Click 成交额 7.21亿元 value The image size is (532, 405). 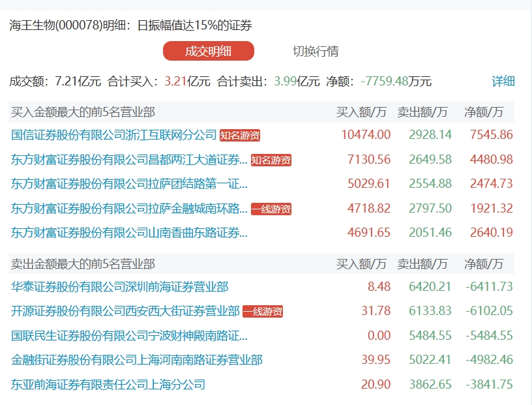click(x=78, y=82)
